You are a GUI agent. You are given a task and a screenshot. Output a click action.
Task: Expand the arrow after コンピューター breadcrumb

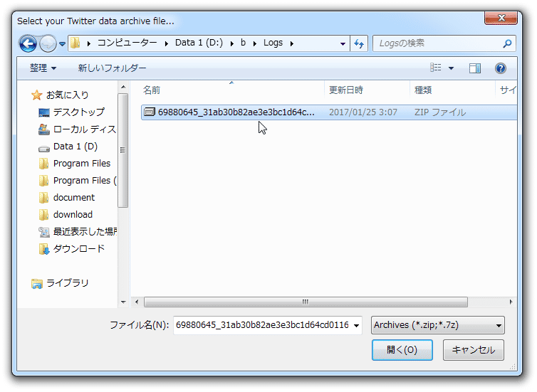[166, 43]
